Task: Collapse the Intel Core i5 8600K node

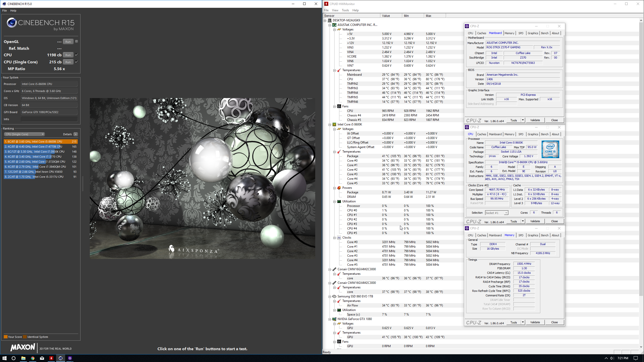Action: (330, 124)
